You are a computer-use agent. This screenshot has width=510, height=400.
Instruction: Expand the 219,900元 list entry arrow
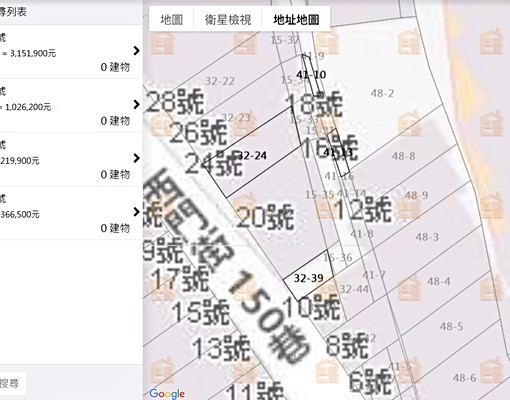pos(136,158)
